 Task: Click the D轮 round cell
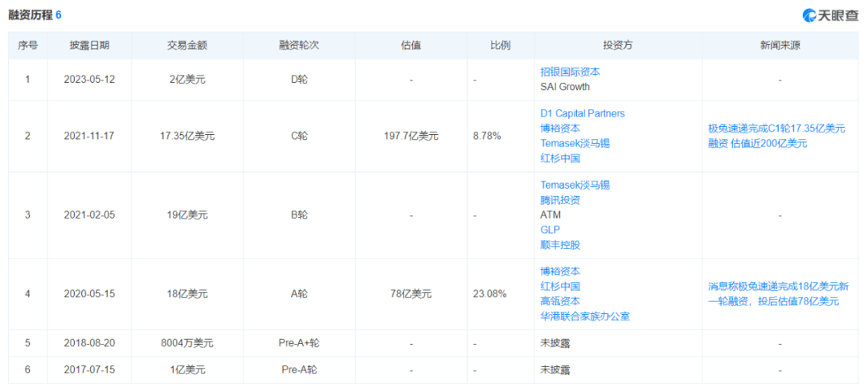[x=299, y=79]
